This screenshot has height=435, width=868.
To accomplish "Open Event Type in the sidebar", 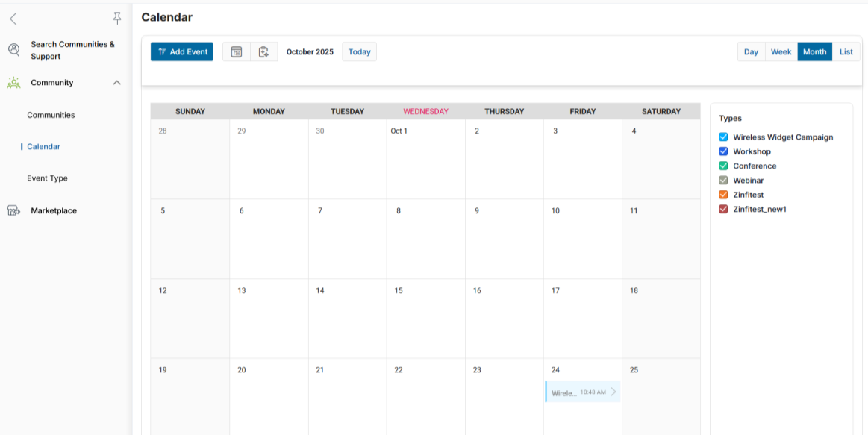I will (47, 178).
